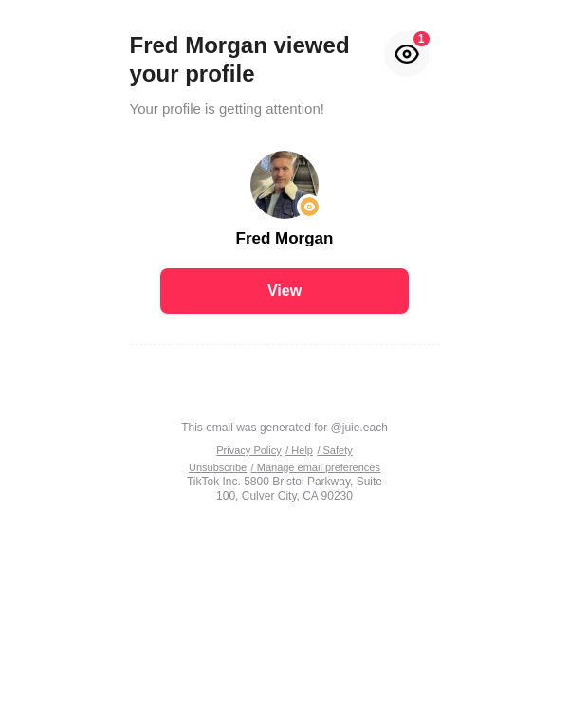The height and width of the screenshot is (728, 569).
Task: Click the red notification badge showing 1
Action: point(421,39)
